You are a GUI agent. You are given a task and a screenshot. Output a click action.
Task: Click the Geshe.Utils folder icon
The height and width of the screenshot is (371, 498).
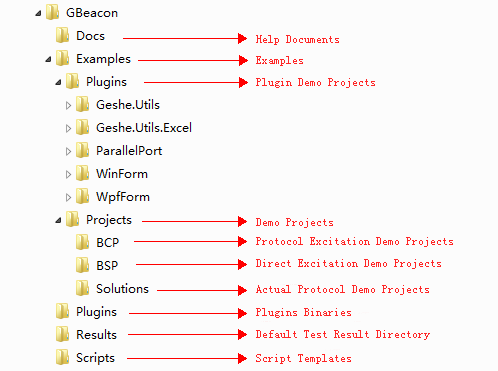pyautogui.click(x=82, y=104)
